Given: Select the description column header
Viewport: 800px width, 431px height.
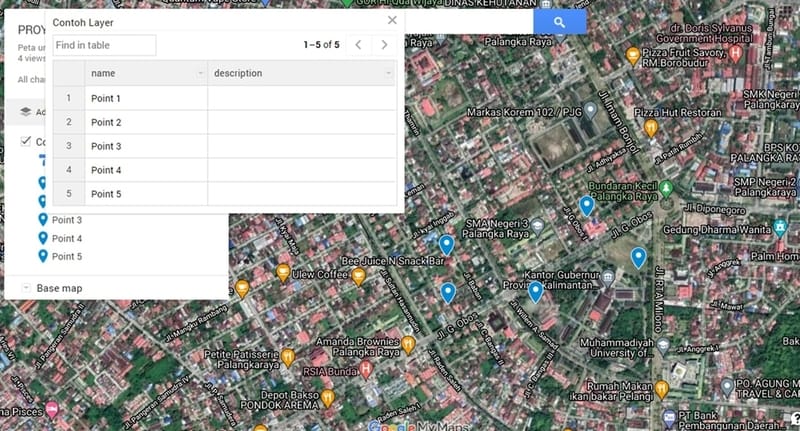Looking at the screenshot, I should point(302,73).
